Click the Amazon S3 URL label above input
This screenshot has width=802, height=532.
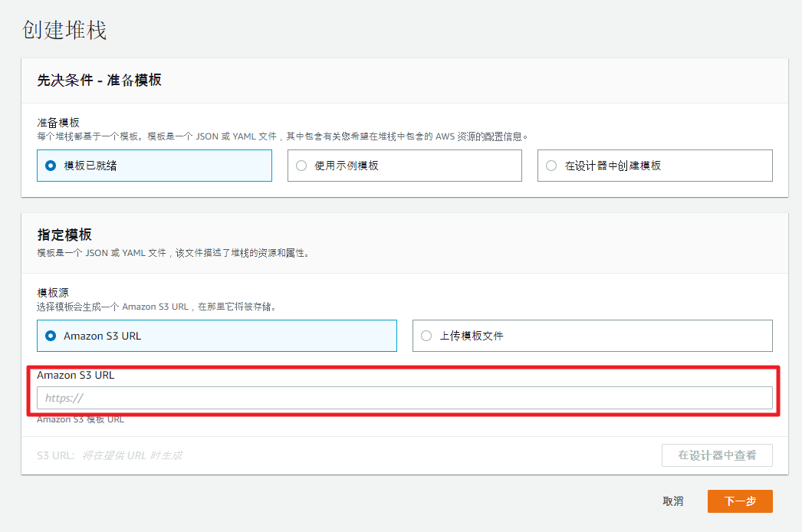[75, 376]
